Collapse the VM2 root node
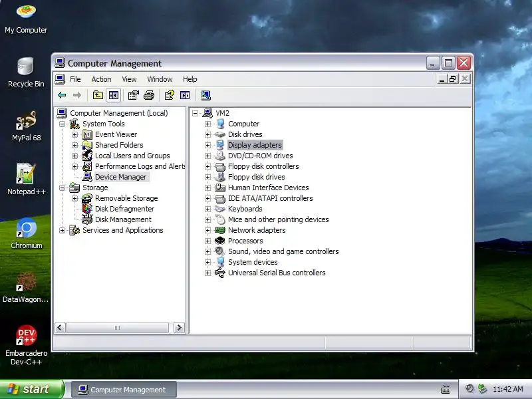The image size is (532, 399). [x=195, y=113]
